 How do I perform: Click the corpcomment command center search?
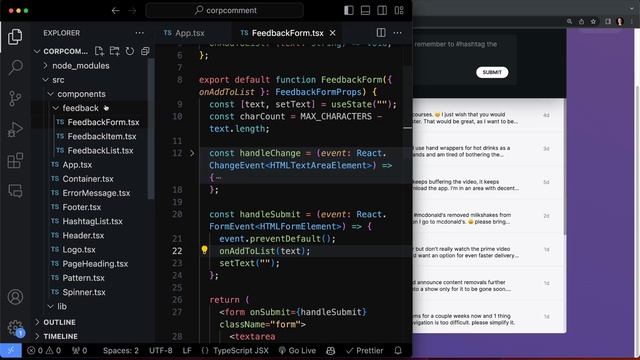coord(225,11)
